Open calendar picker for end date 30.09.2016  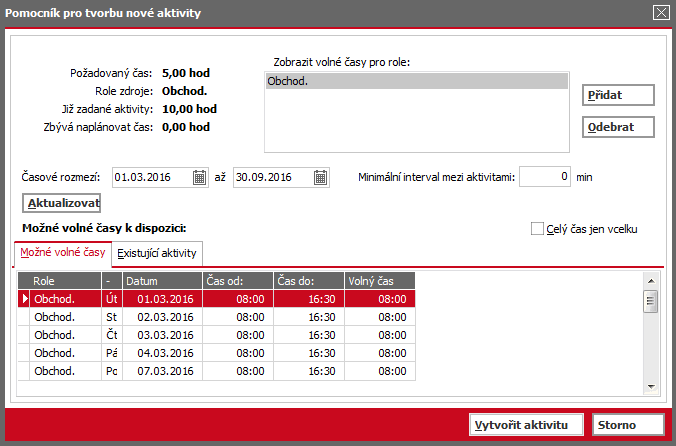[320, 177]
